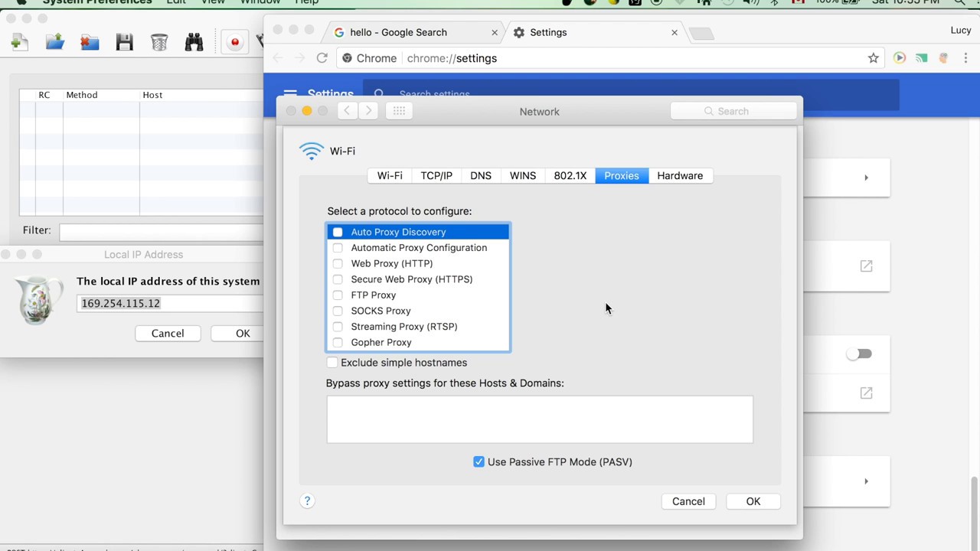
Task: Select the 802.1X tab
Action: click(x=570, y=175)
